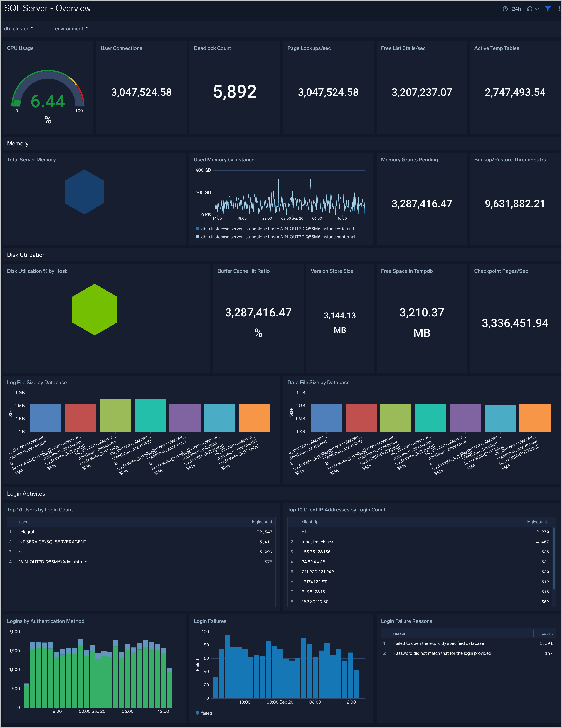Toggle the instance=internal legend dot
Viewport: 562px width, 728px height.
pyautogui.click(x=198, y=237)
